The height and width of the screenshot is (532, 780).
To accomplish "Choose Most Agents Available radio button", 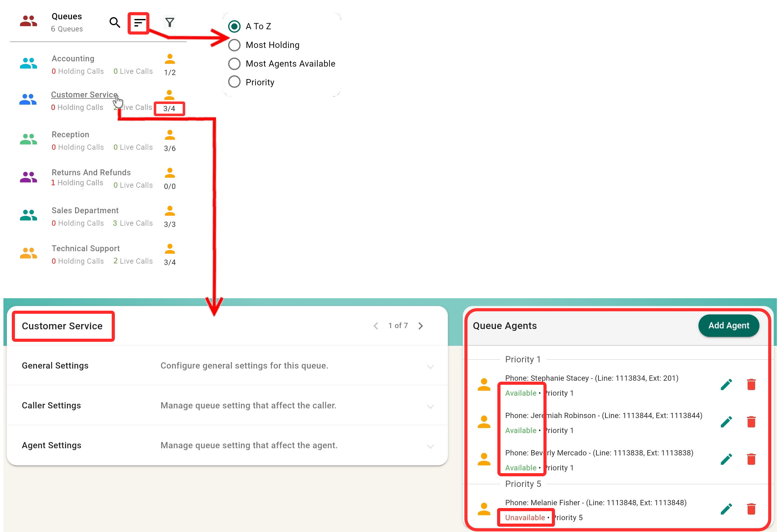I will [x=234, y=64].
